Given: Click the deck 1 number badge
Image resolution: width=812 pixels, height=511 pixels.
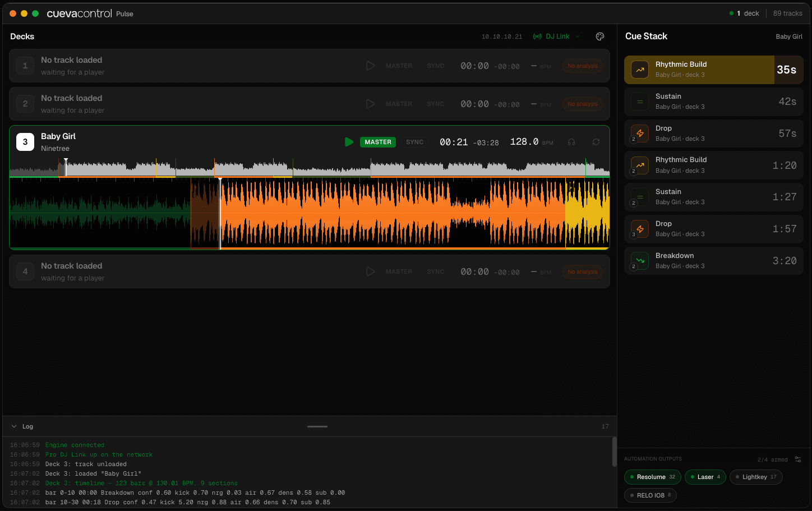Looking at the screenshot, I should pyautogui.click(x=25, y=66).
